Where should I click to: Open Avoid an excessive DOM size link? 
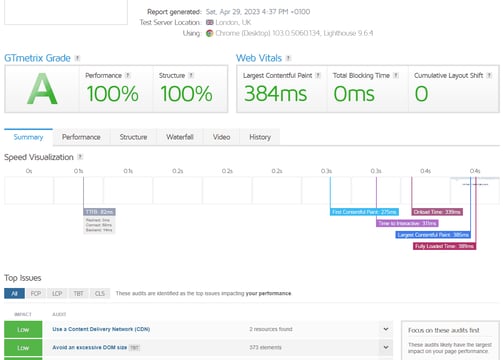(x=90, y=347)
